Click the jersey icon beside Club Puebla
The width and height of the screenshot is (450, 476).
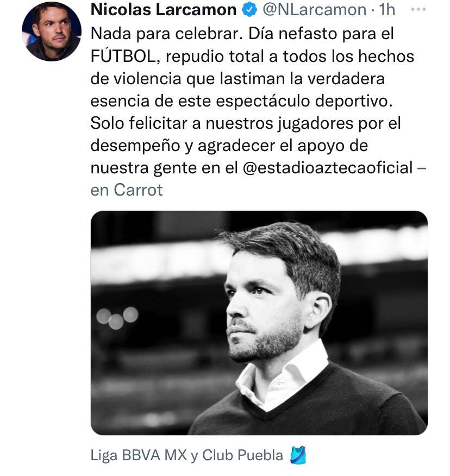(x=298, y=455)
